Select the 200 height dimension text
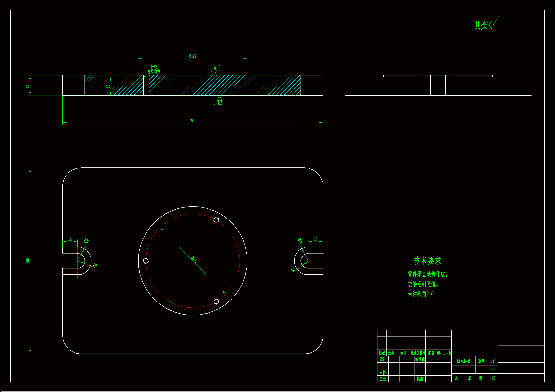555x392 pixels. tap(28, 261)
